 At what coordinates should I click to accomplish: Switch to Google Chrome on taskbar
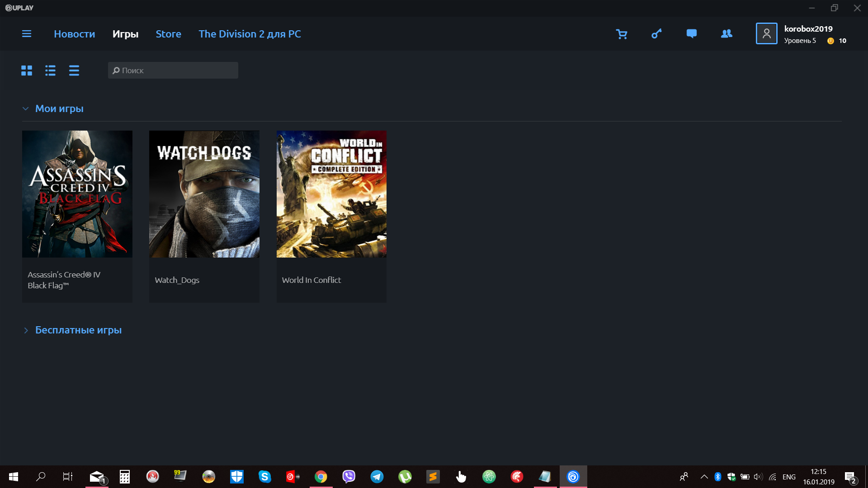point(321,477)
